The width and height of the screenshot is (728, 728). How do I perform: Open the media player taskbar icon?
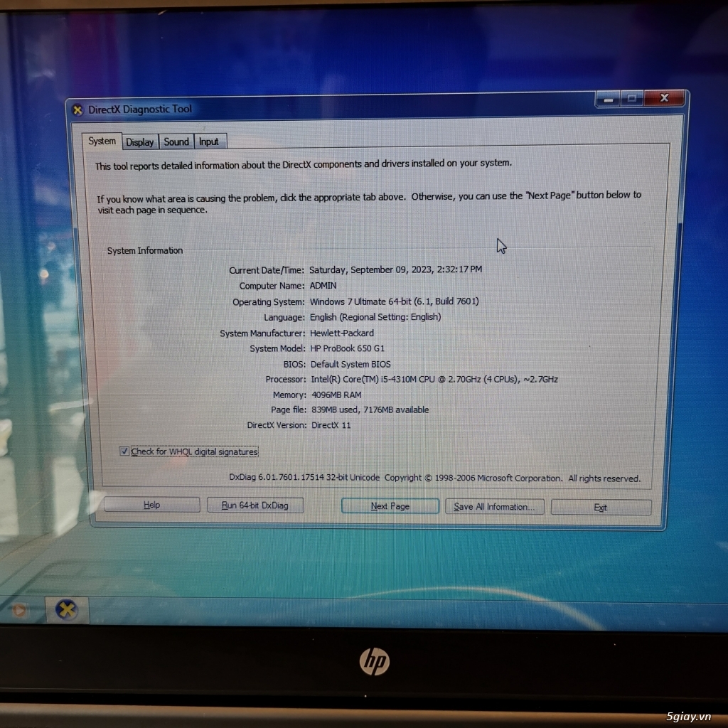click(x=18, y=610)
